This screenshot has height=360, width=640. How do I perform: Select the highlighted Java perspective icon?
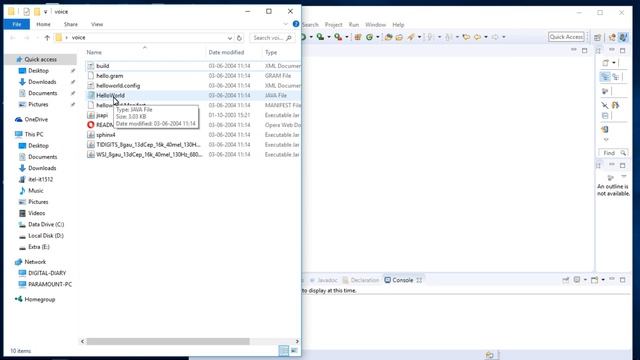coord(623,37)
